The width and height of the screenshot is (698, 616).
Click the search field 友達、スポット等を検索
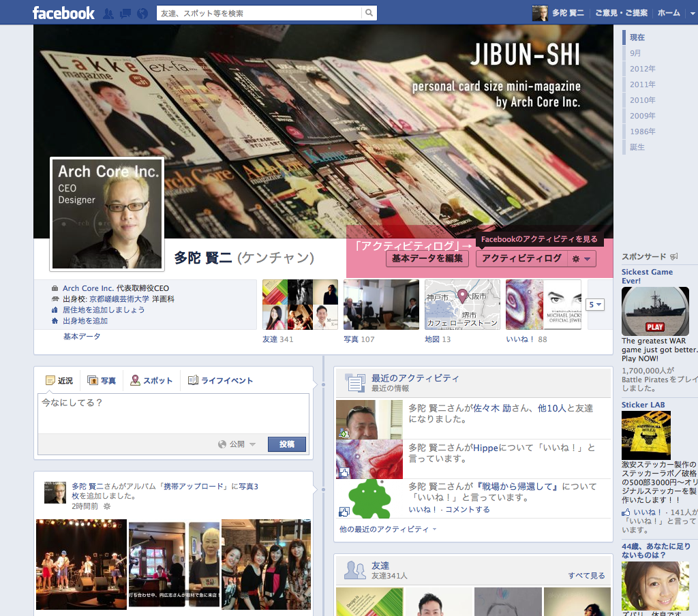tap(259, 14)
